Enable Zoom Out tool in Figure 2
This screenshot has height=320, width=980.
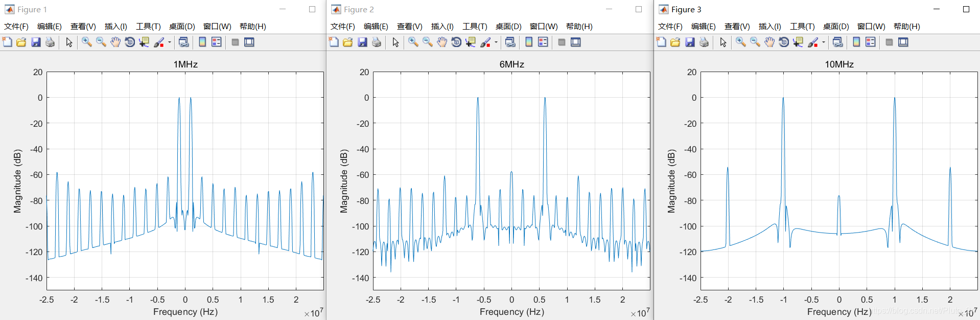tap(428, 42)
